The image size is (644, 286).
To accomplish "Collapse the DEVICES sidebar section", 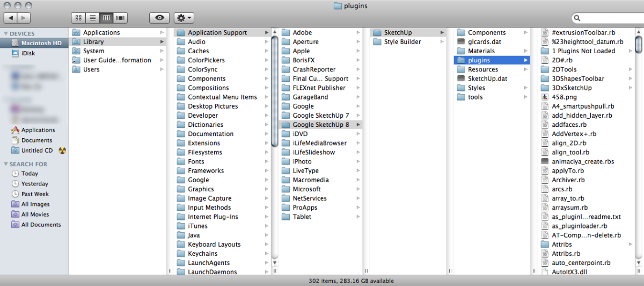I will [6, 33].
